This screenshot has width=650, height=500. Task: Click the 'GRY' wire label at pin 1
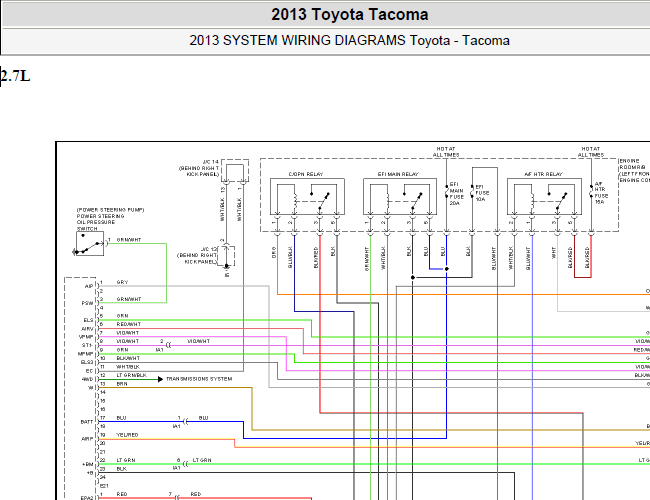(122, 282)
